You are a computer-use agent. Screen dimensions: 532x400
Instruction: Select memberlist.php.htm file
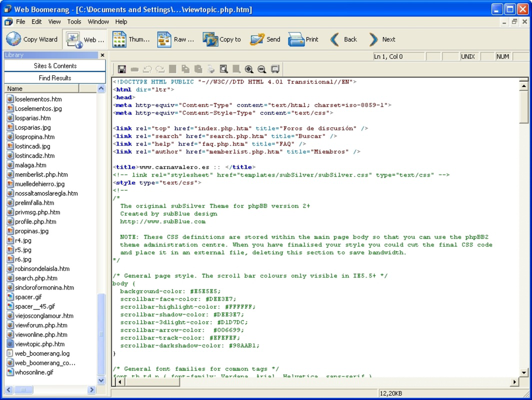(37, 174)
